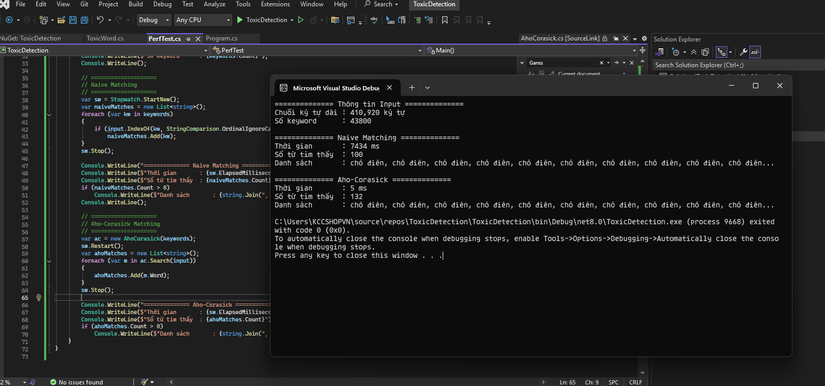Close the PerfTest.cs tab with its X

tap(198, 39)
